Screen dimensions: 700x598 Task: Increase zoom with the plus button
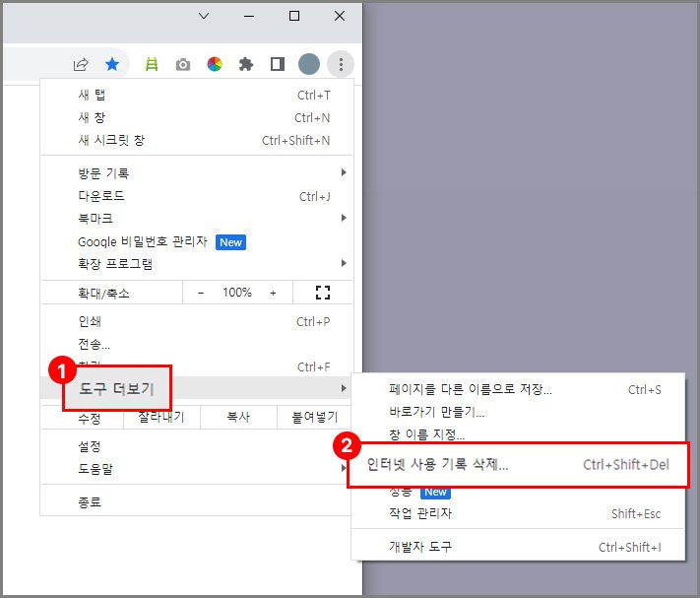pos(273,293)
